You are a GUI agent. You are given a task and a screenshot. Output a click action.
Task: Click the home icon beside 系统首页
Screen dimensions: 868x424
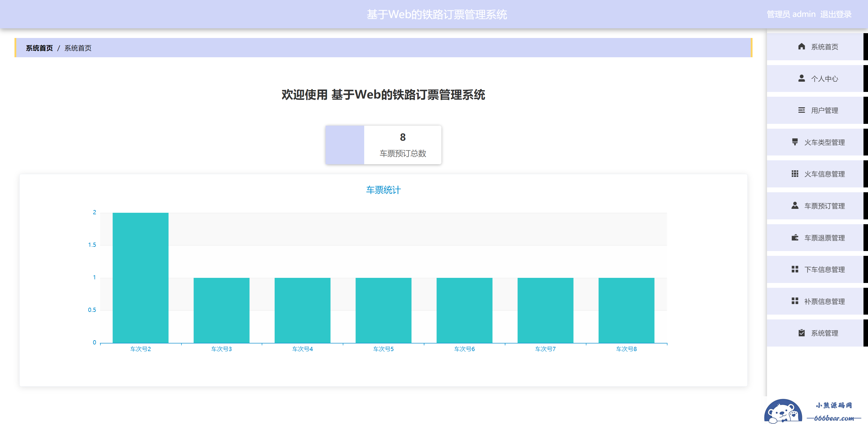tap(802, 46)
